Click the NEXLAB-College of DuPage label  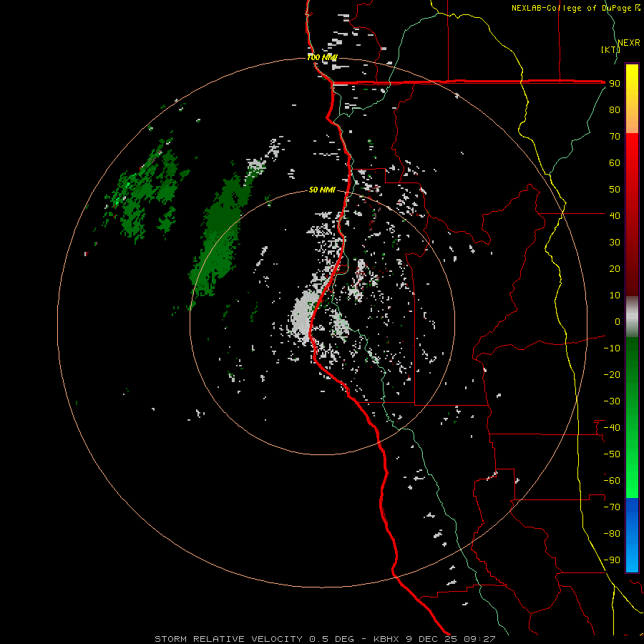point(576,8)
